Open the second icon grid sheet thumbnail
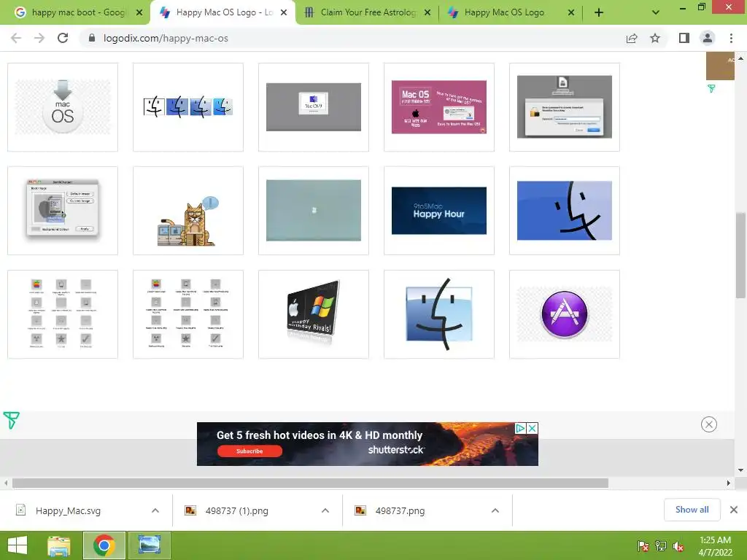Image resolution: width=747 pixels, height=560 pixels. 188,314
